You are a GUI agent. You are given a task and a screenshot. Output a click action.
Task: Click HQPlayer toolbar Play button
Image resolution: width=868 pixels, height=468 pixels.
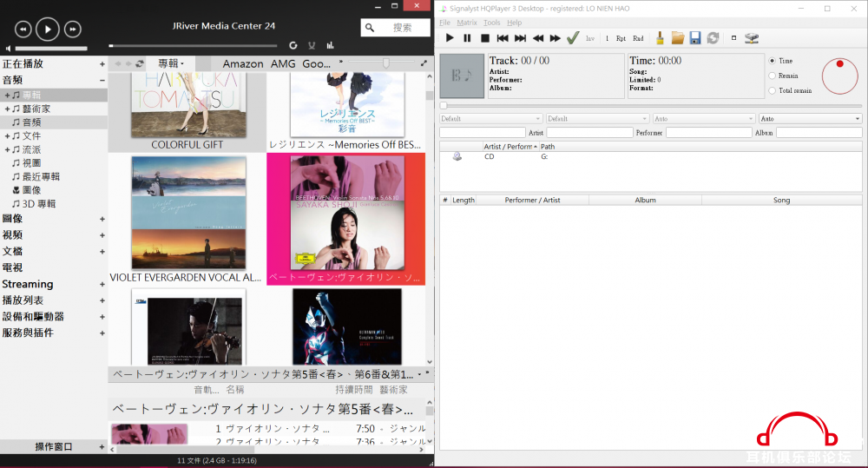pos(450,38)
